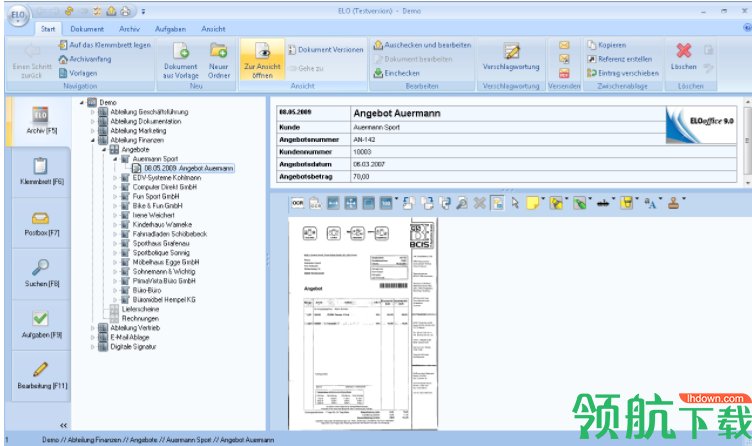Select the green marker tool
The width and height of the screenshot is (752, 446).
coord(580,203)
